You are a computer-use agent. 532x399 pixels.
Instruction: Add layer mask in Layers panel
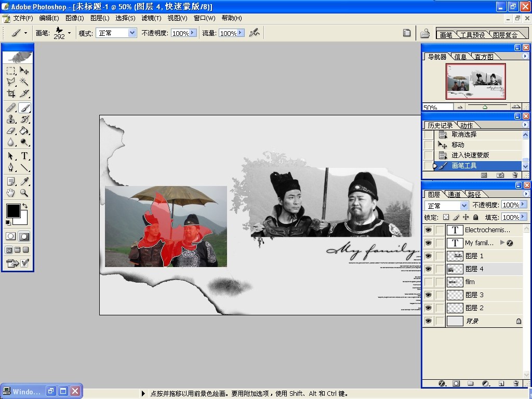tap(456, 383)
